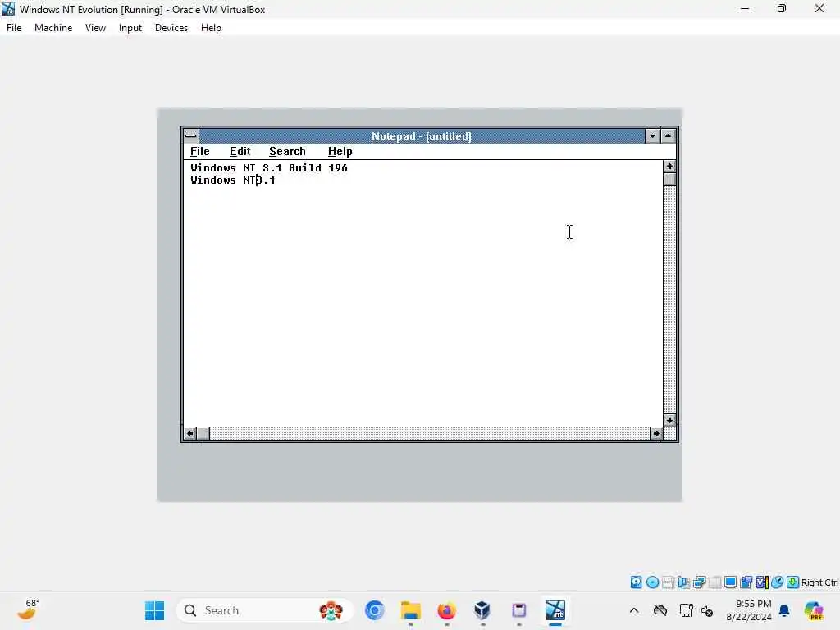Click Notepad minimize down-arrow button

point(652,136)
